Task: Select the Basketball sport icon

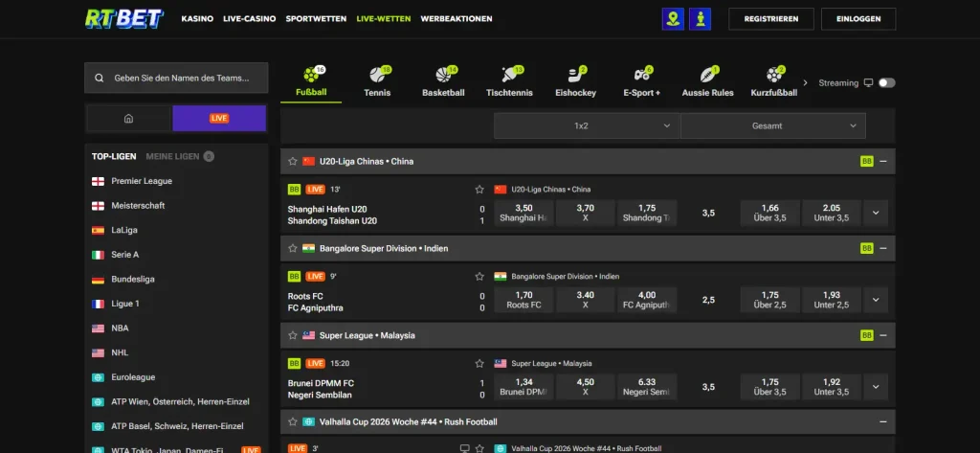Action: (x=443, y=75)
